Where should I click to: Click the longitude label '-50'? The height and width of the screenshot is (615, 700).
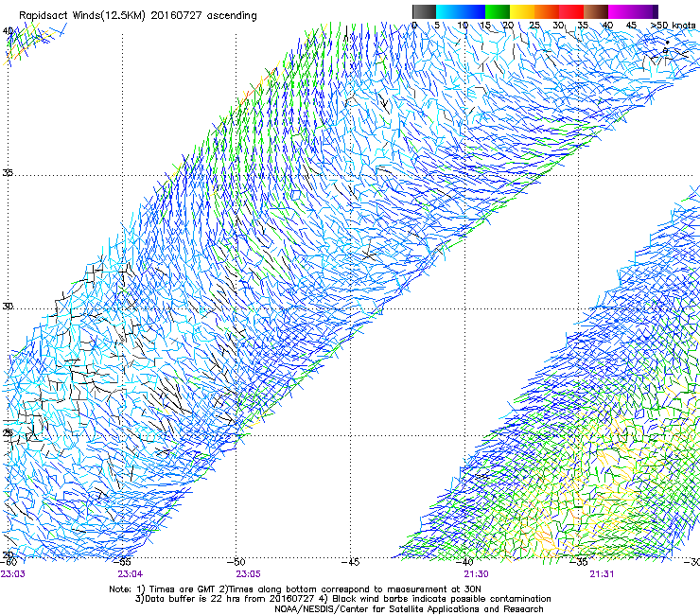pos(236,562)
